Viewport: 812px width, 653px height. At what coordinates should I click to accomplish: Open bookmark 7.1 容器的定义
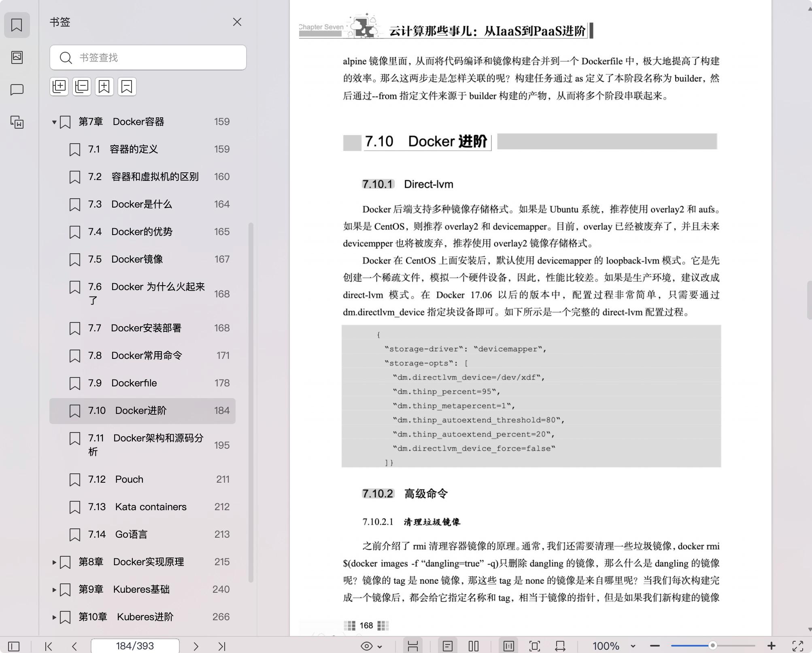point(142,149)
